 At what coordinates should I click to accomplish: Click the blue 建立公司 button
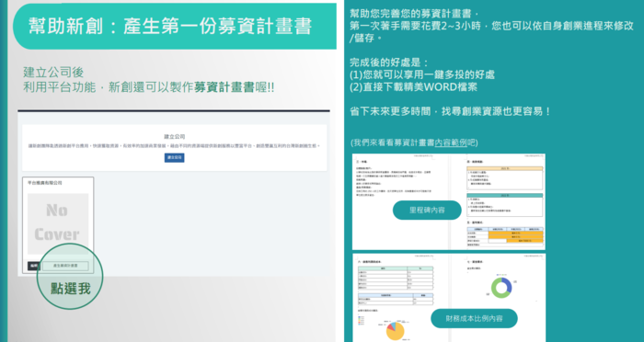click(x=174, y=157)
